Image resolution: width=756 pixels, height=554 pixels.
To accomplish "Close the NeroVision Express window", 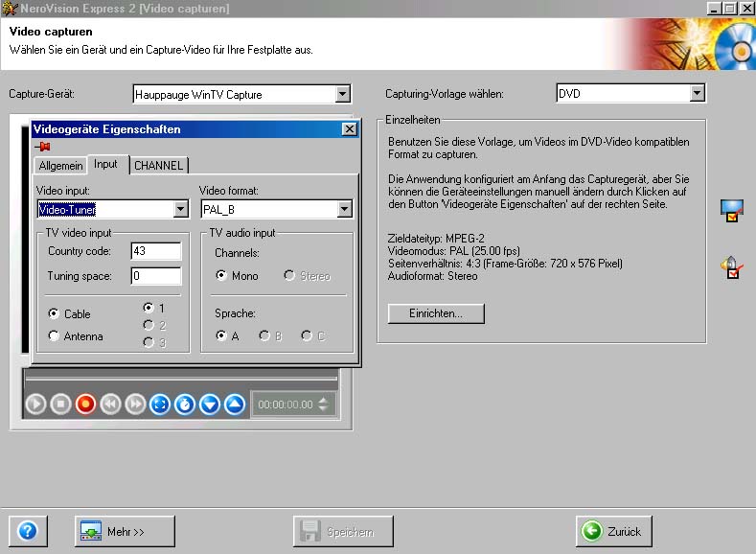I will click(x=746, y=9).
